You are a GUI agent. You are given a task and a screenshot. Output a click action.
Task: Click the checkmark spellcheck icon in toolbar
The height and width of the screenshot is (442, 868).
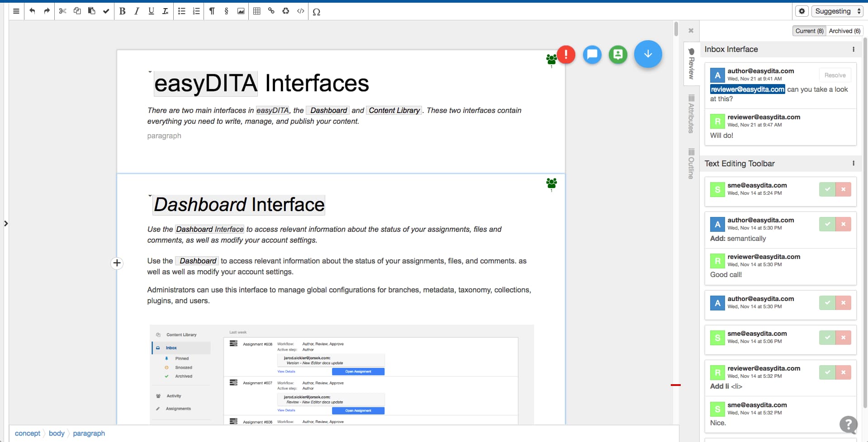point(106,11)
